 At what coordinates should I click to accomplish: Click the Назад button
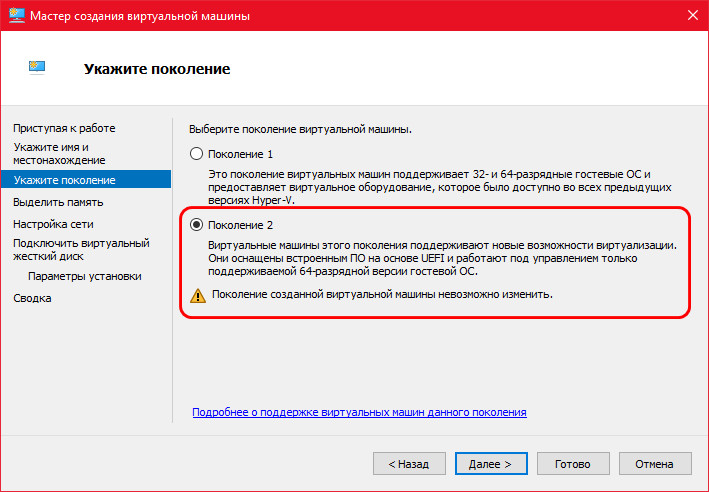coord(409,464)
